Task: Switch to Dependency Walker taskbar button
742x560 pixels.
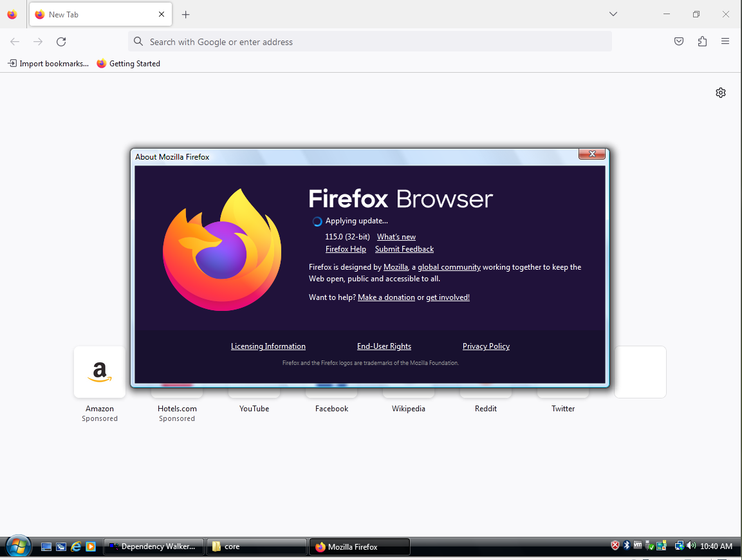Action: point(154,546)
